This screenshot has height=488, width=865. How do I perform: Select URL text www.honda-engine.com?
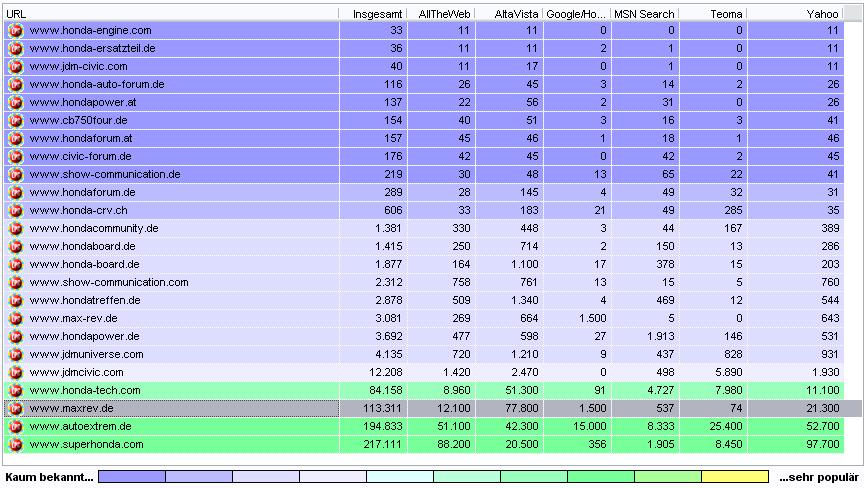coord(90,30)
